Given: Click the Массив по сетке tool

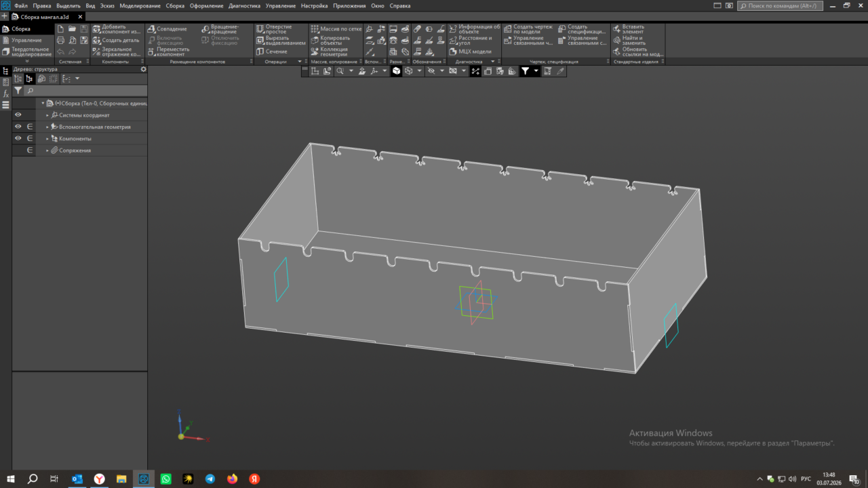Looking at the screenshot, I should 336,29.
